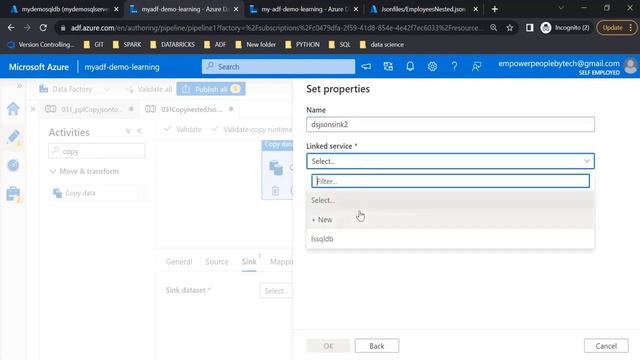Image resolution: width=640 pixels, height=360 pixels.
Task: Switch to the Mapping tab
Action: tap(282, 262)
